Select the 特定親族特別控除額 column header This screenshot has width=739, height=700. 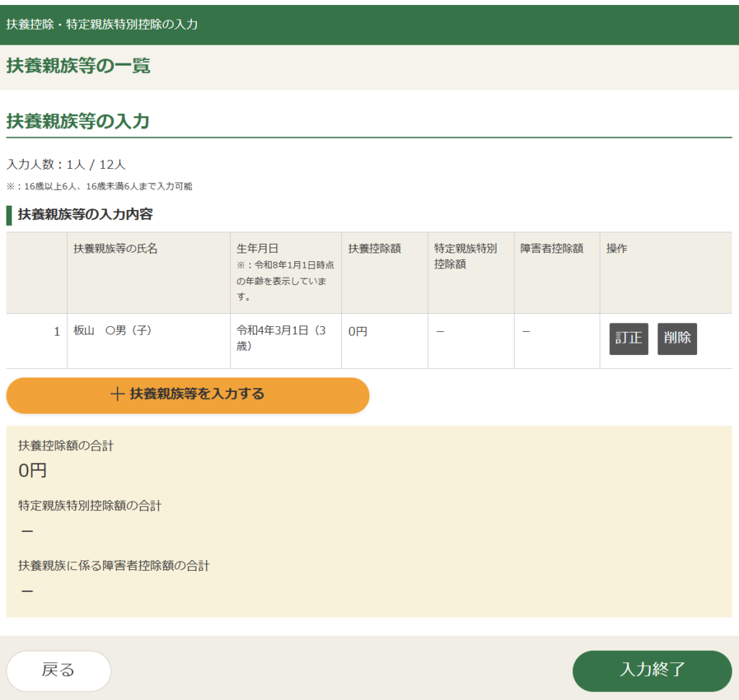[465, 255]
